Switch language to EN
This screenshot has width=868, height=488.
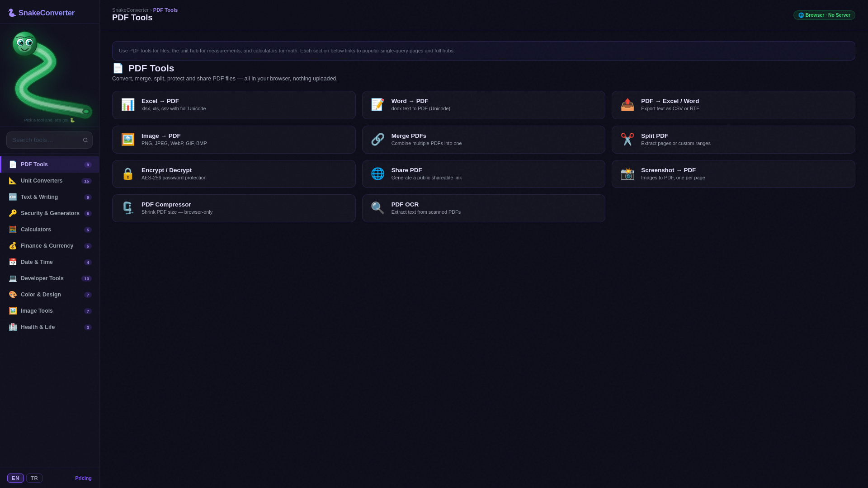tap(15, 478)
